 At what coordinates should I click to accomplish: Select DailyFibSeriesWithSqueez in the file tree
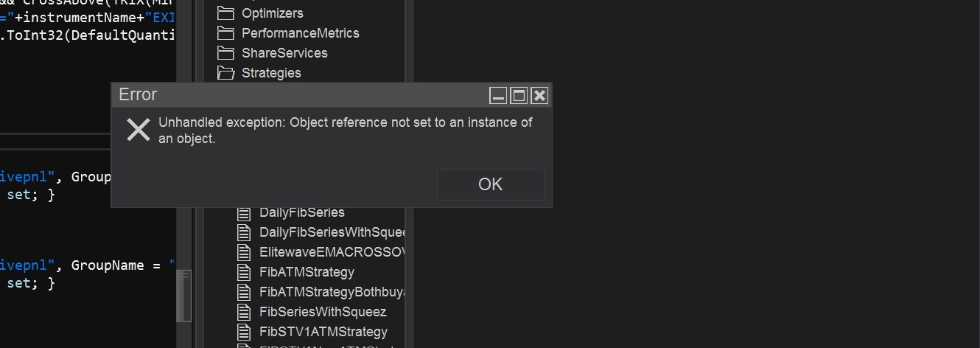tap(331, 232)
